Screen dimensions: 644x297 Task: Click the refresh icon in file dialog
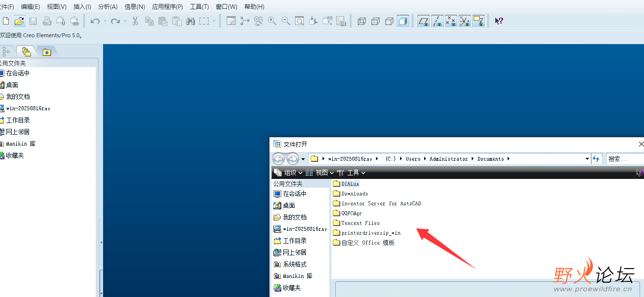[x=596, y=159]
